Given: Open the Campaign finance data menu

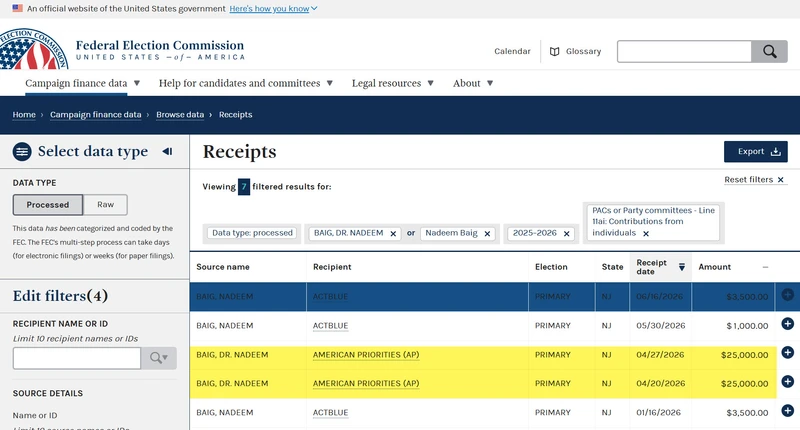Looking at the screenshot, I should point(82,83).
